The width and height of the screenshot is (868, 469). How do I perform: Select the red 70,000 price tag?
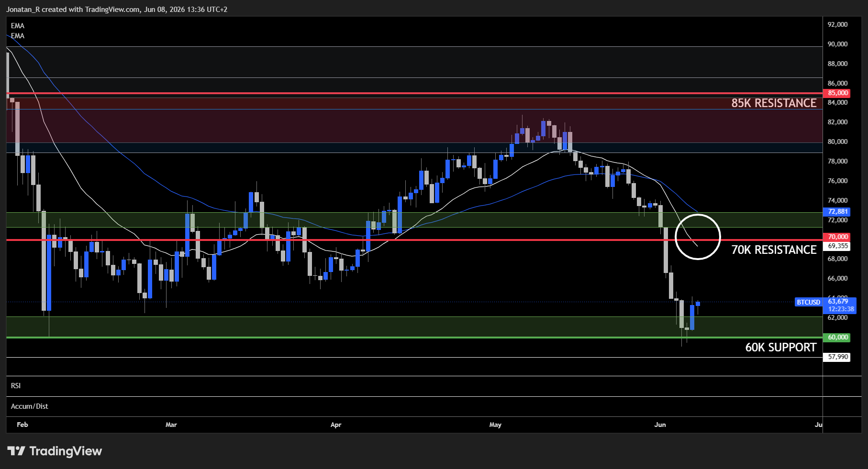(x=836, y=237)
